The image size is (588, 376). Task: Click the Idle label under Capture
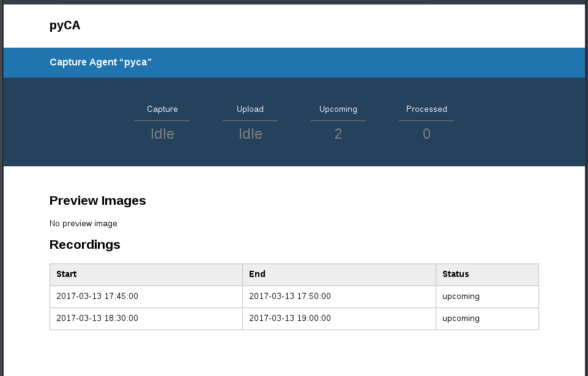tap(162, 133)
